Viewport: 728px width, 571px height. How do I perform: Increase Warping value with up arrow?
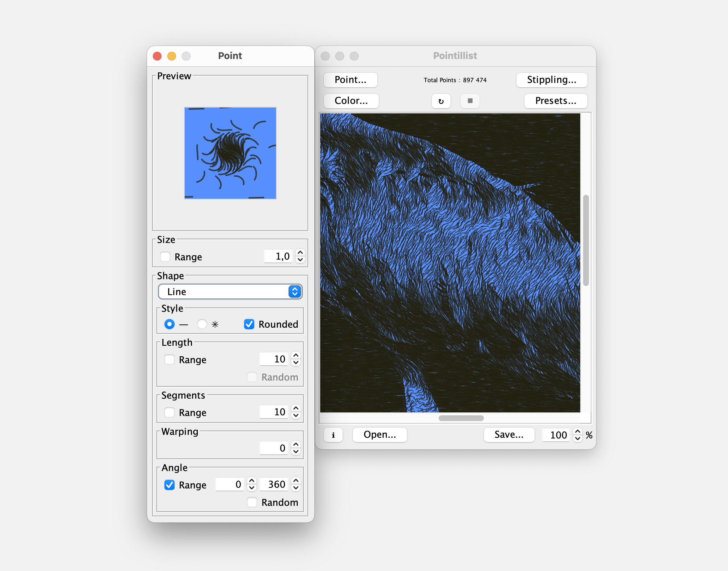(x=296, y=444)
